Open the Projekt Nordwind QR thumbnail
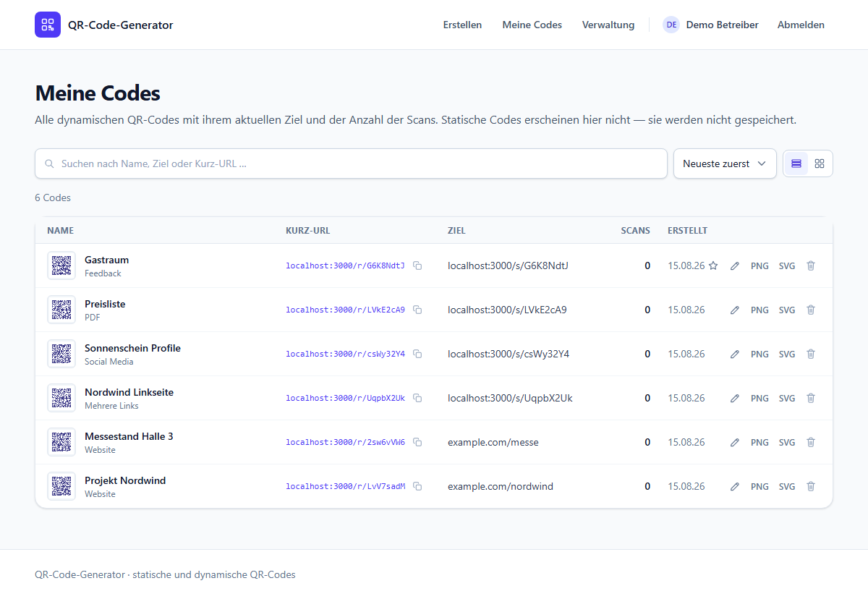Image resolution: width=868 pixels, height=599 pixels. [x=61, y=486]
